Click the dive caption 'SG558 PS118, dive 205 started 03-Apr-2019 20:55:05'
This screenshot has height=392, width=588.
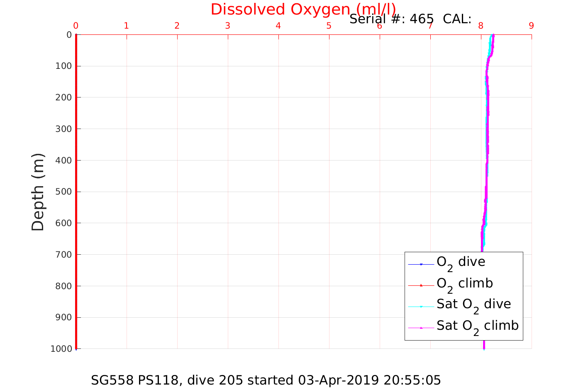pyautogui.click(x=266, y=380)
